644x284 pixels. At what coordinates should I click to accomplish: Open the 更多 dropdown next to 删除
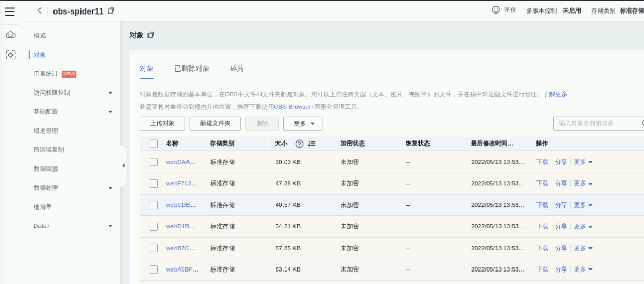point(303,124)
